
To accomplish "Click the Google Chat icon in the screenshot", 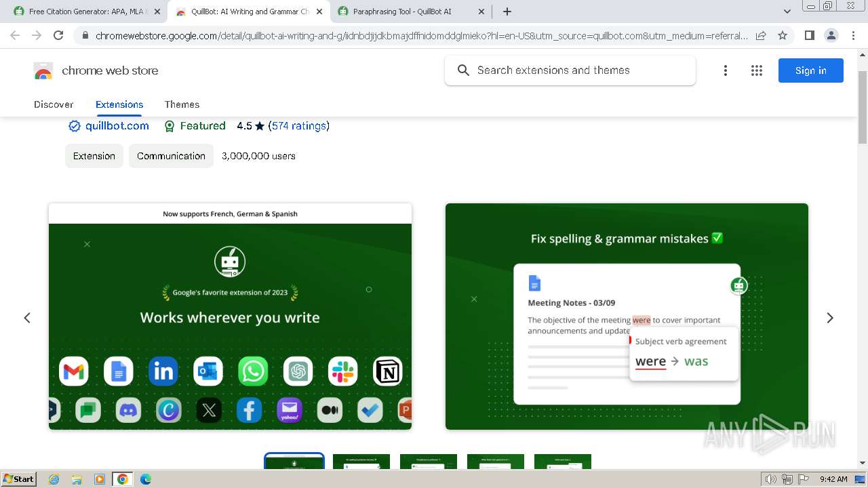I will pyautogui.click(x=88, y=410).
